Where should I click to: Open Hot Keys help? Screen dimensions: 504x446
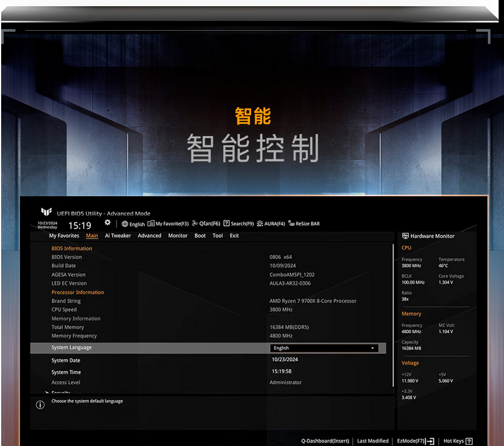tap(458, 441)
